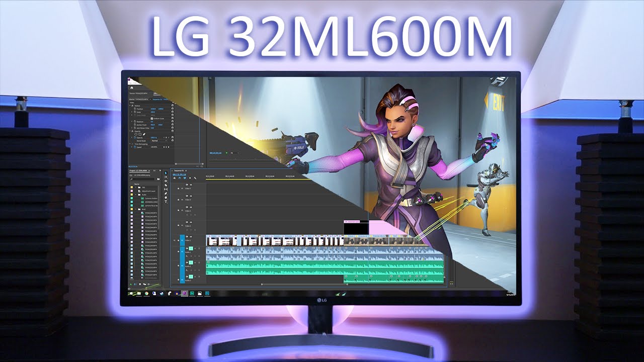Open Chrome from the Windows taskbar
This screenshot has height=362, width=644.
[146, 293]
